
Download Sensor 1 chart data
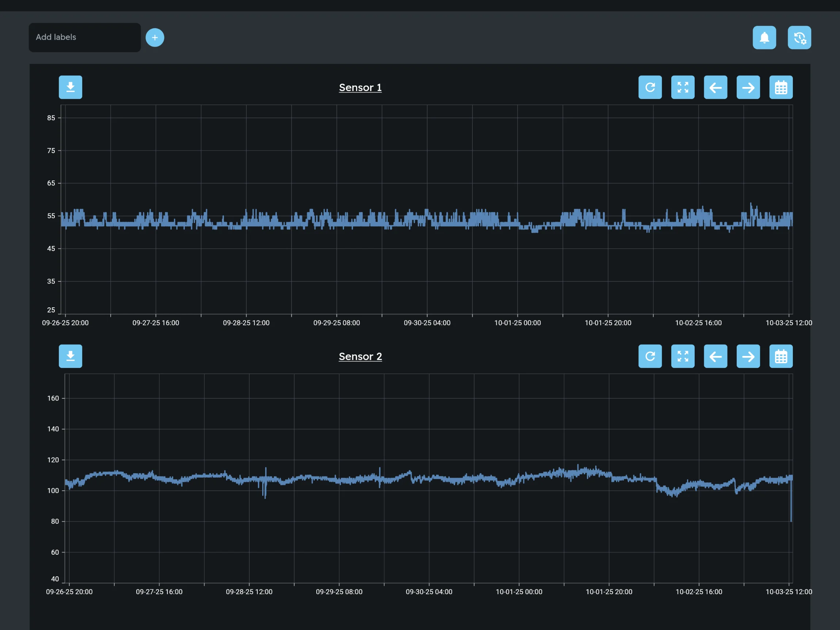pos(70,87)
